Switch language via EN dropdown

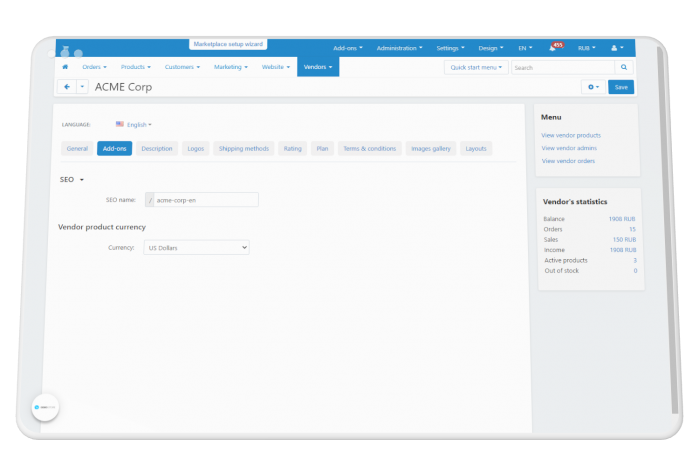point(525,48)
